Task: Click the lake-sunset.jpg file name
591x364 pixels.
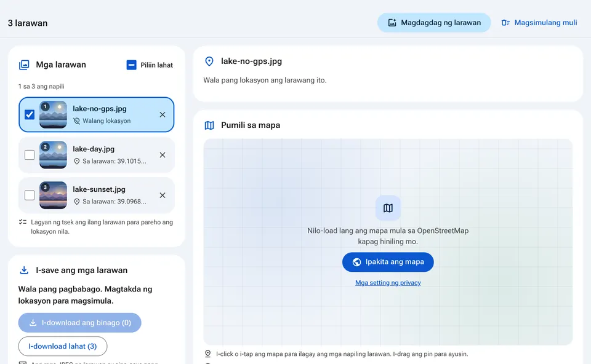Action: 98,189
